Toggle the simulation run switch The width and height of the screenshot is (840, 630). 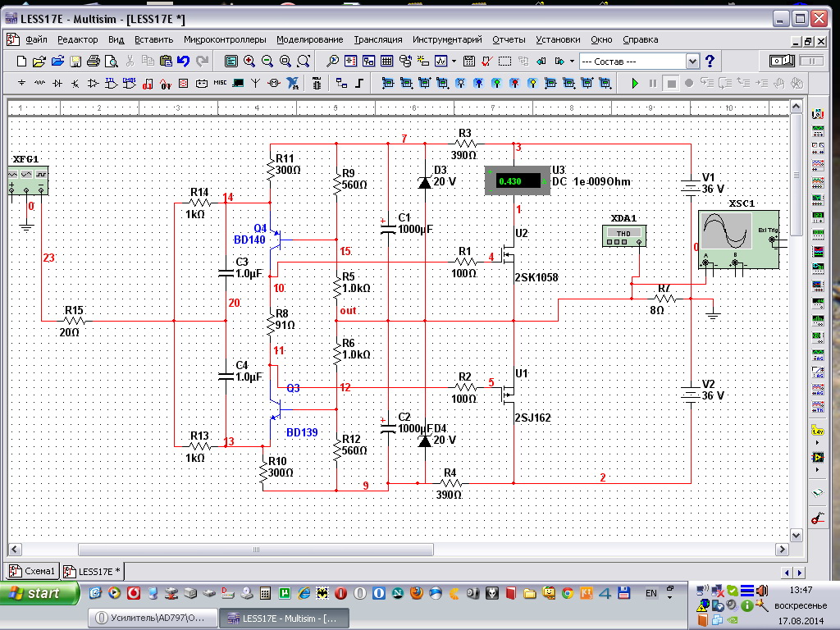pos(782,62)
